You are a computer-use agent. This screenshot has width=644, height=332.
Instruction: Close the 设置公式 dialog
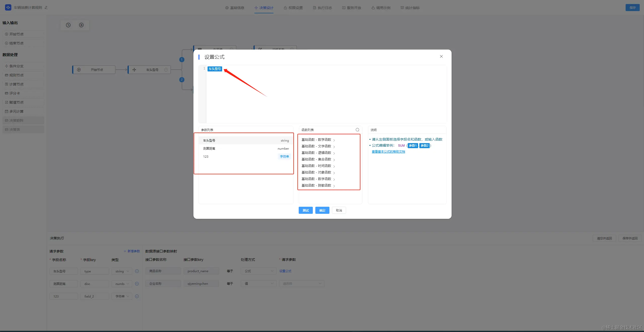[x=441, y=57]
